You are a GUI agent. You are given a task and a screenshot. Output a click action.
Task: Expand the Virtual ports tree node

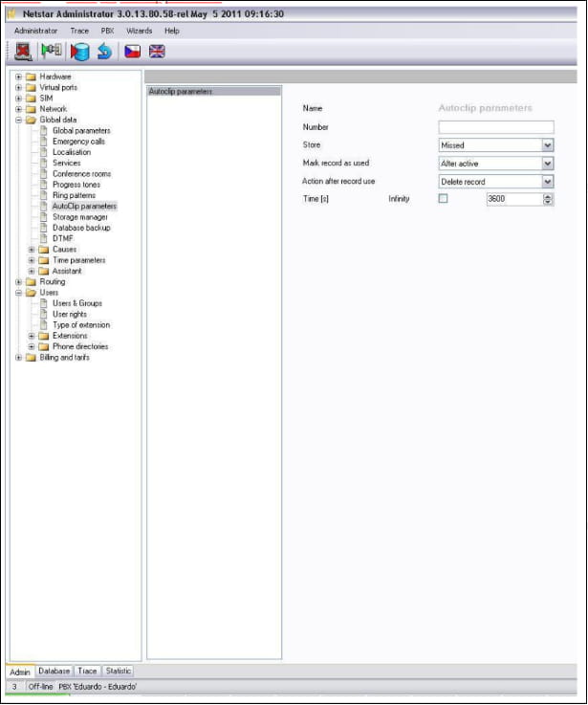(18, 88)
